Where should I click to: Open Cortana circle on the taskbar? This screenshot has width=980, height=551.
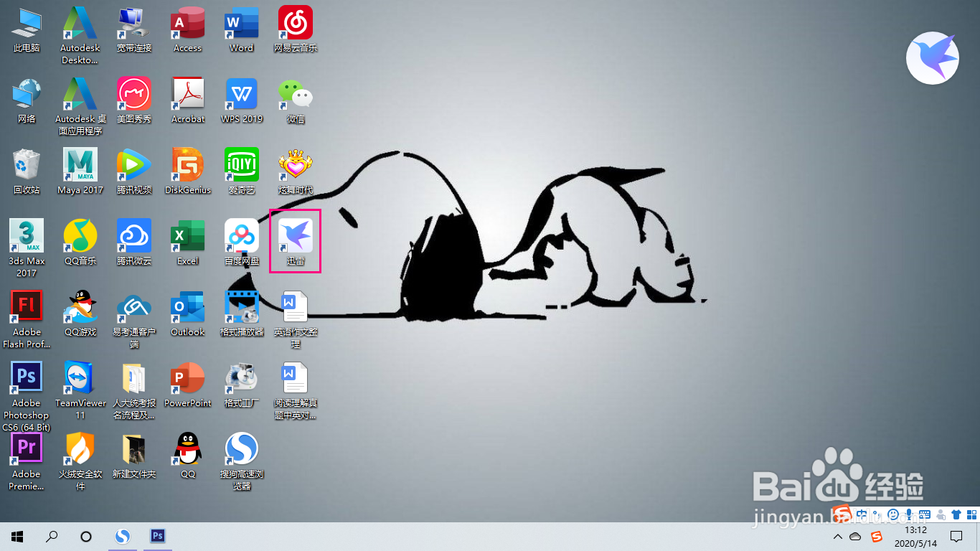point(86,536)
